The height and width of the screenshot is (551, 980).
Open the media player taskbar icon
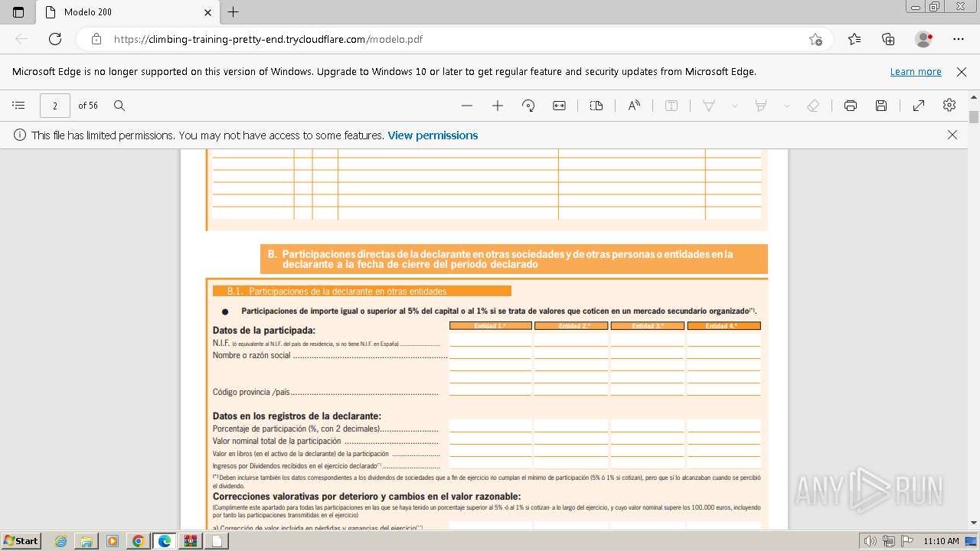113,541
